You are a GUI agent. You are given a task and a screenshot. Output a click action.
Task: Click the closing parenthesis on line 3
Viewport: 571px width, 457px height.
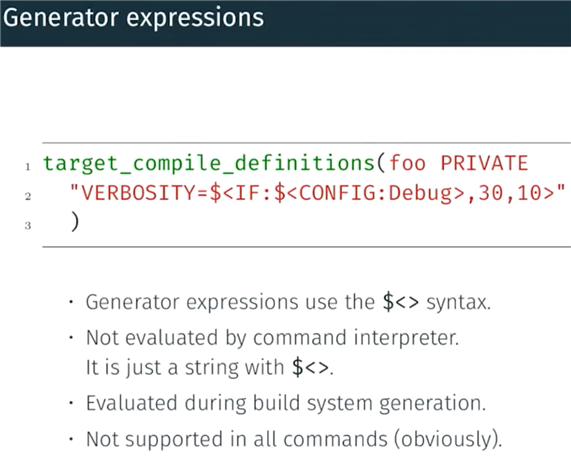[x=75, y=222]
